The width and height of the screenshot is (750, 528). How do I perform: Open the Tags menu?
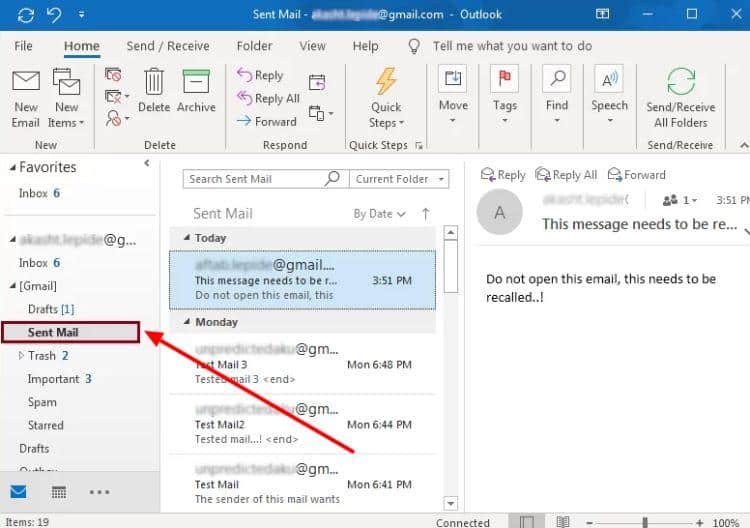tap(505, 95)
